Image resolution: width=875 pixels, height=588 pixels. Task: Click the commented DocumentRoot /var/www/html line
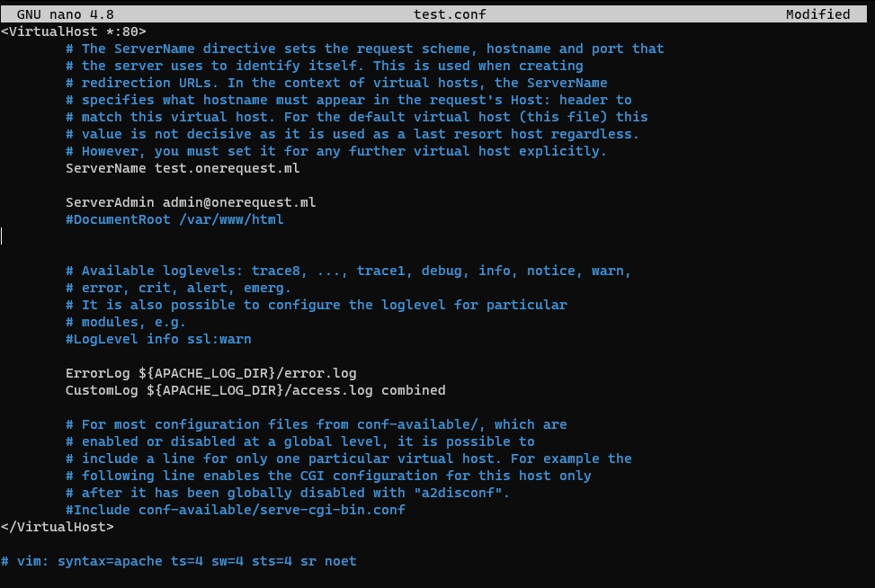pyautogui.click(x=174, y=219)
